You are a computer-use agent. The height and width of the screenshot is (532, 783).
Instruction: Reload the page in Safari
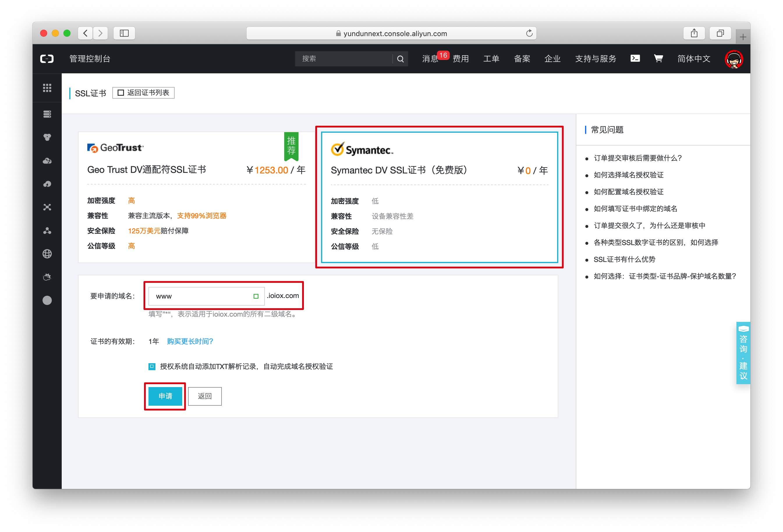(x=529, y=33)
